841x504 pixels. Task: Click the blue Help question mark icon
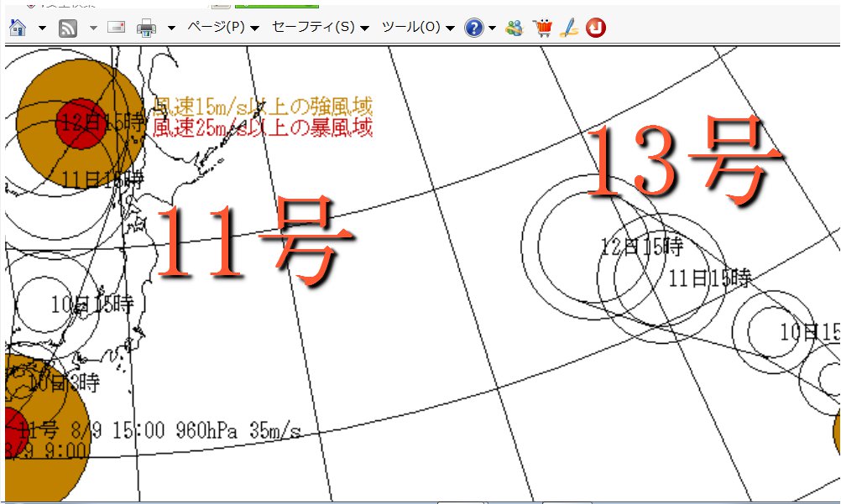[474, 28]
